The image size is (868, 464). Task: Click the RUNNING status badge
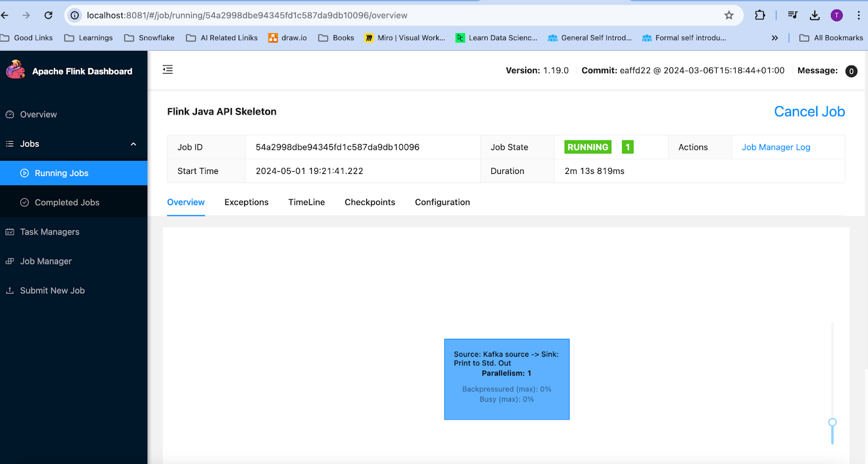pos(588,147)
